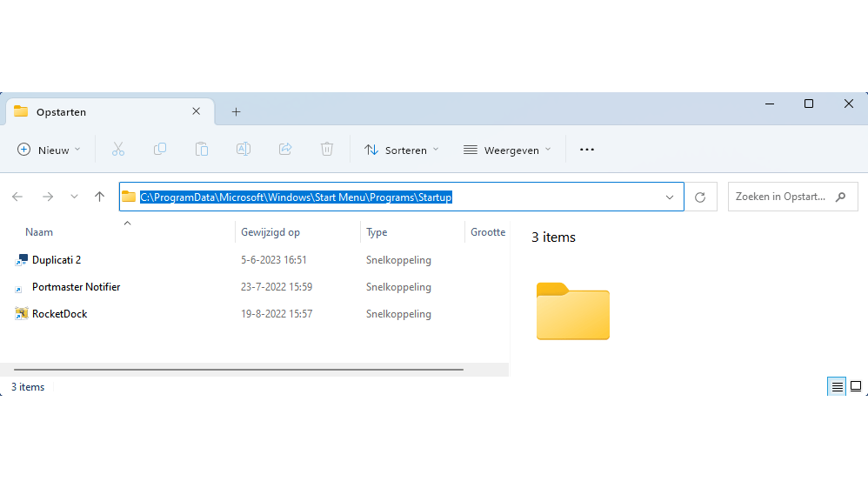Open the Weergeven dropdown
Screen dimensions: 868x488
(508, 150)
